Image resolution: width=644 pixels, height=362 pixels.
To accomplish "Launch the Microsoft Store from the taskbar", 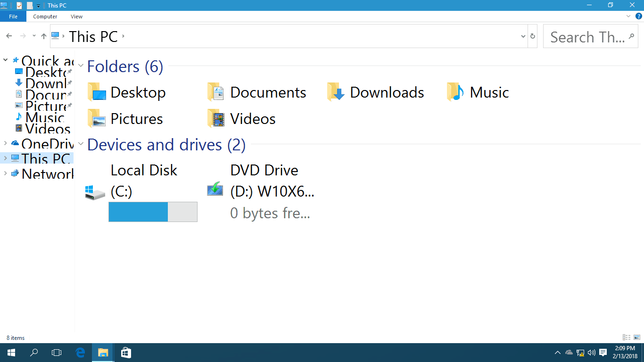I will click(125, 352).
